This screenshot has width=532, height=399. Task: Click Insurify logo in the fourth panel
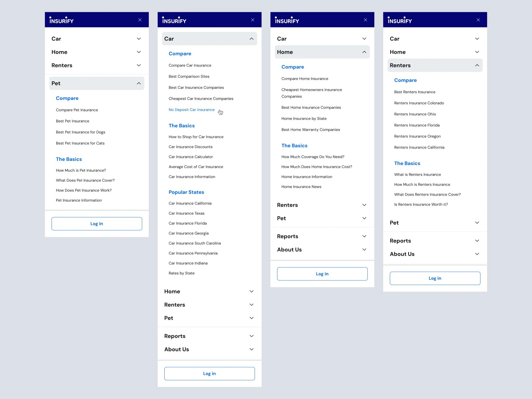(x=400, y=20)
